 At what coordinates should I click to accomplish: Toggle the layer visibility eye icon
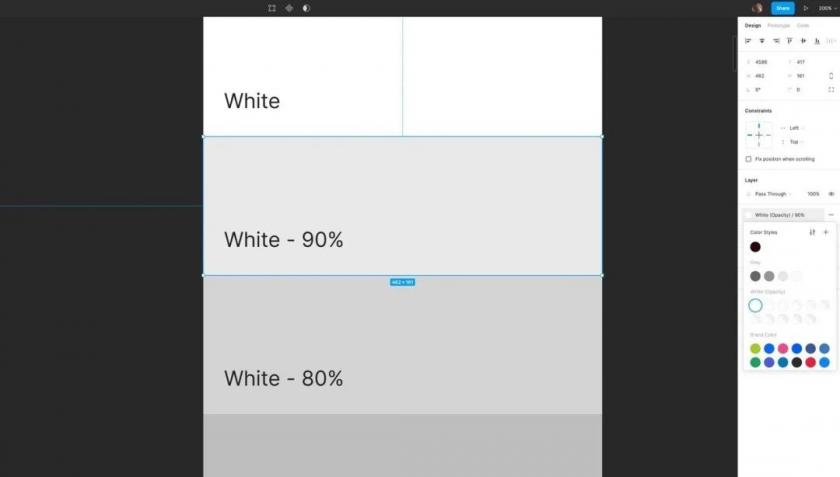(831, 194)
